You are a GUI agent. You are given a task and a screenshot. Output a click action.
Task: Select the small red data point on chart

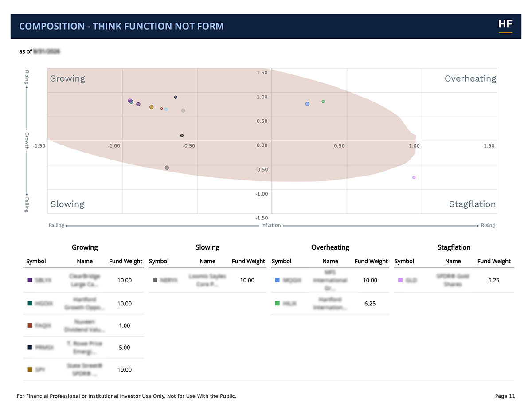click(161, 108)
